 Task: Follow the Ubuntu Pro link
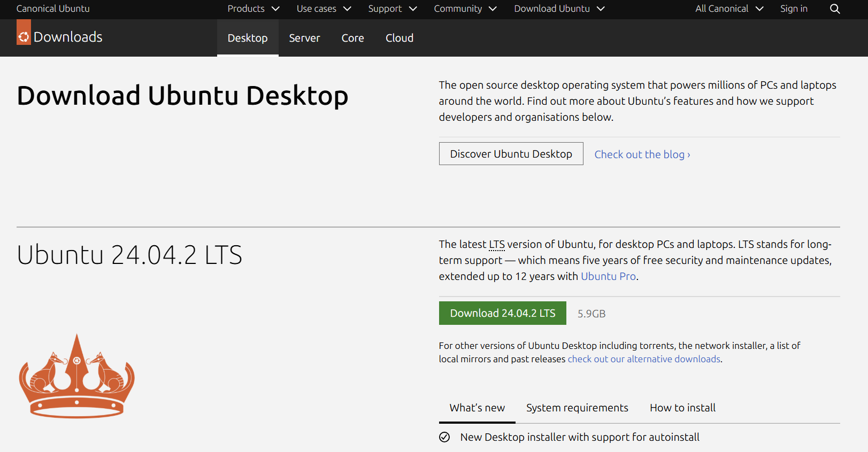(609, 276)
